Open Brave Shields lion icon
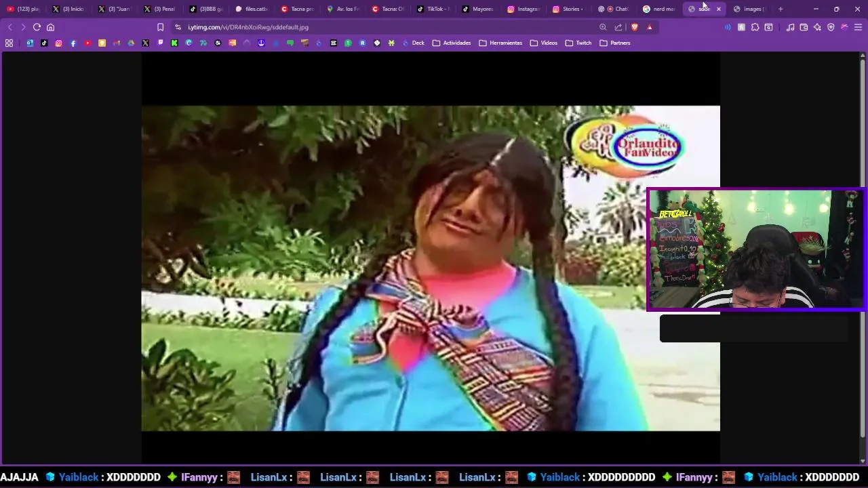Viewport: 868px width, 488px height. coord(635,27)
